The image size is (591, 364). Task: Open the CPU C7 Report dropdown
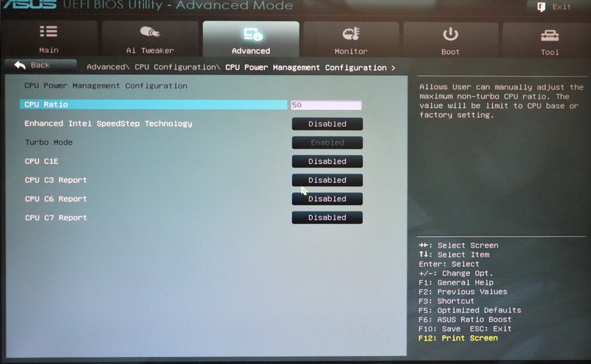327,218
